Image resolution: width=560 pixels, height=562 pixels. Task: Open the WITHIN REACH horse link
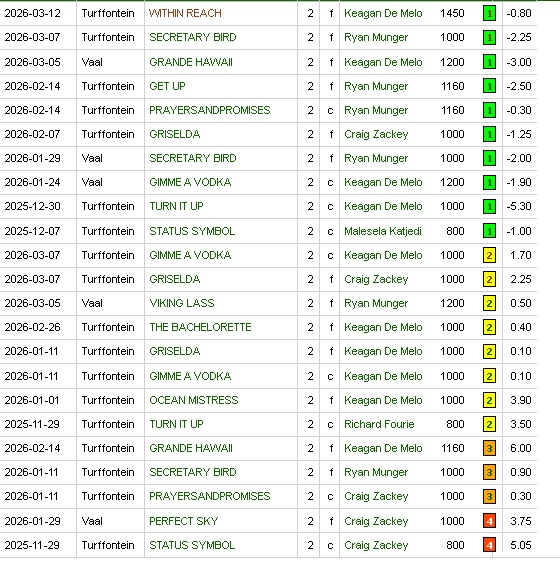[x=185, y=13]
